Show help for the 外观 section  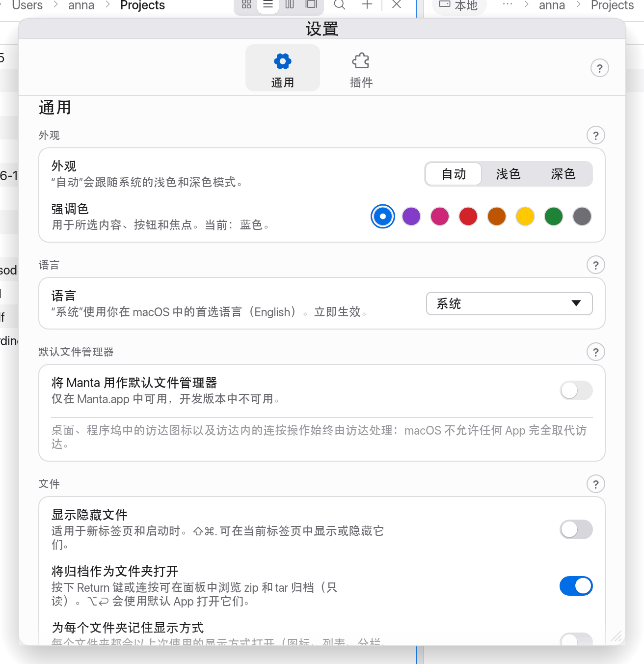[596, 136]
